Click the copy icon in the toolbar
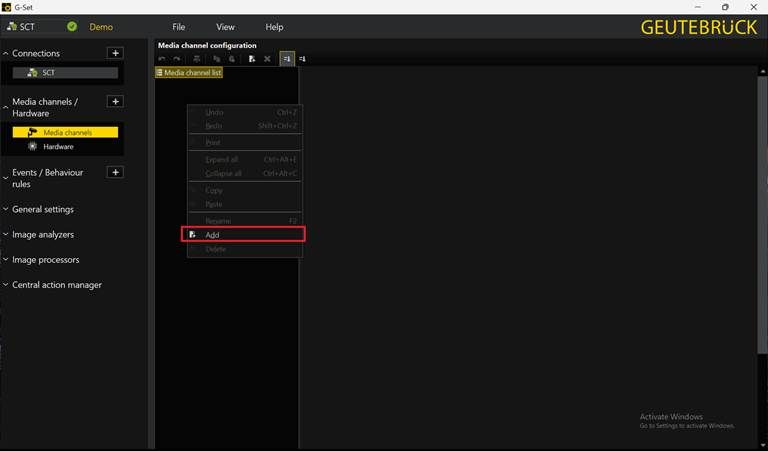The width and height of the screenshot is (768, 451). pos(216,59)
